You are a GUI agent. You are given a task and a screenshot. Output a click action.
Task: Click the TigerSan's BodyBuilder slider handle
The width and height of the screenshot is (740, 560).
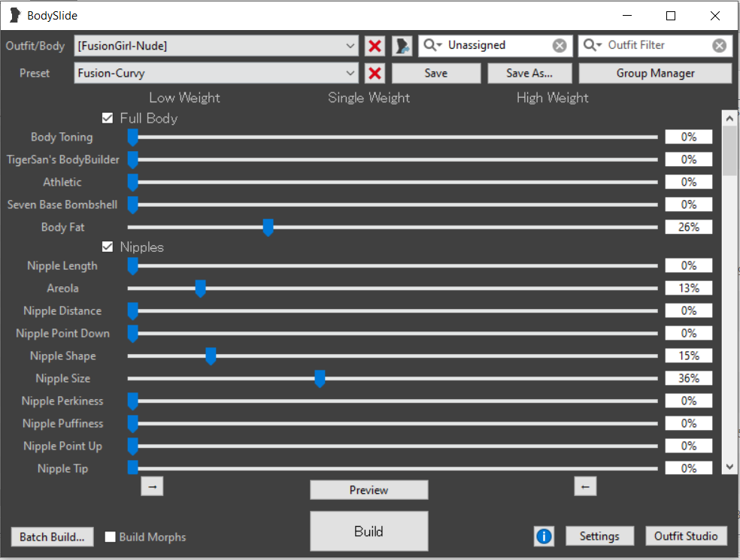pos(132,160)
